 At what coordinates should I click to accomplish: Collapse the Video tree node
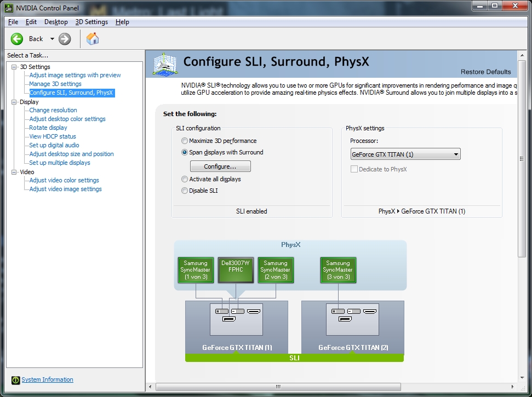click(14, 172)
